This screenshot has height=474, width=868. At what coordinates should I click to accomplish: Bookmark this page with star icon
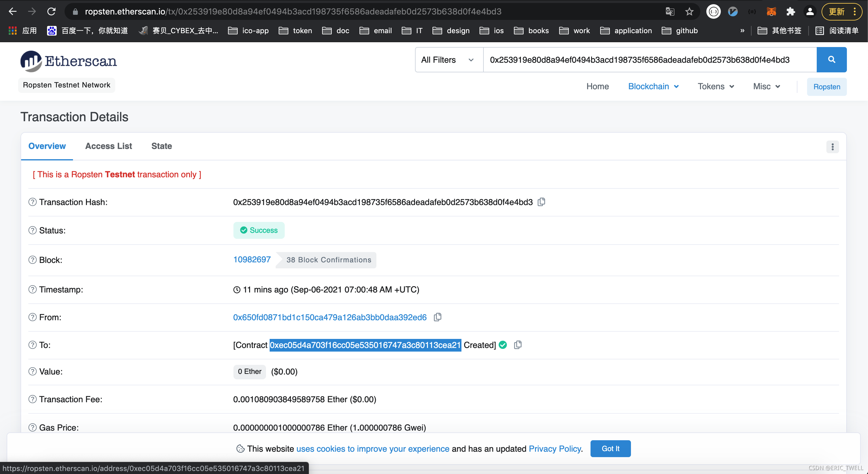click(x=689, y=11)
